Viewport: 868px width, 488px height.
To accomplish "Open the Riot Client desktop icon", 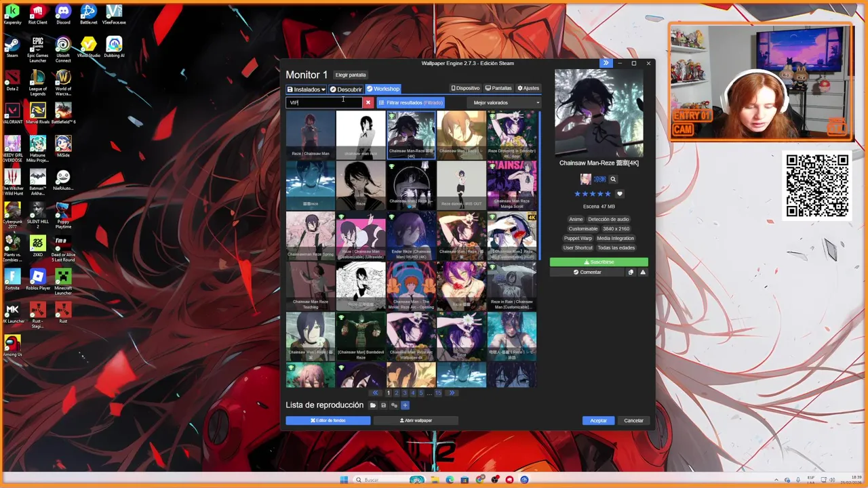I will point(37,14).
